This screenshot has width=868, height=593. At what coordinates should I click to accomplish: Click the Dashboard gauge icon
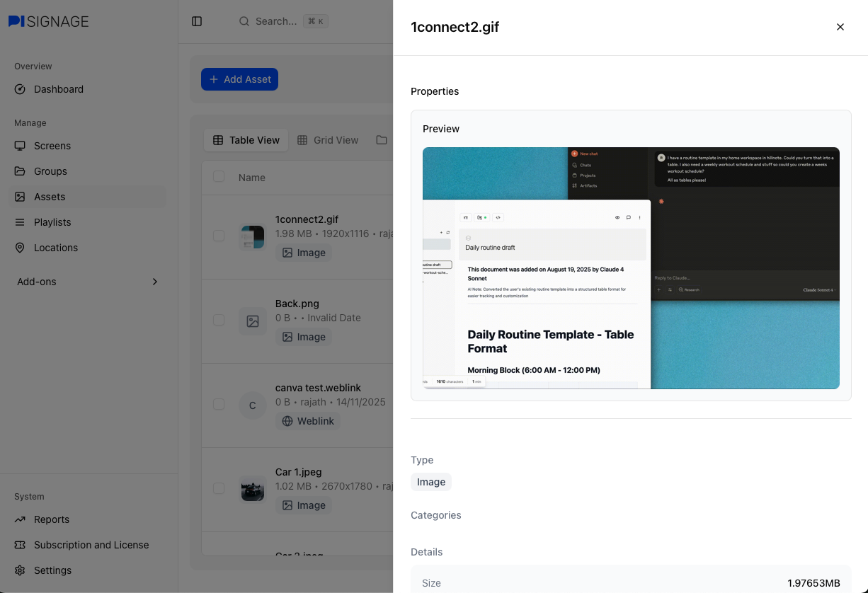click(20, 89)
